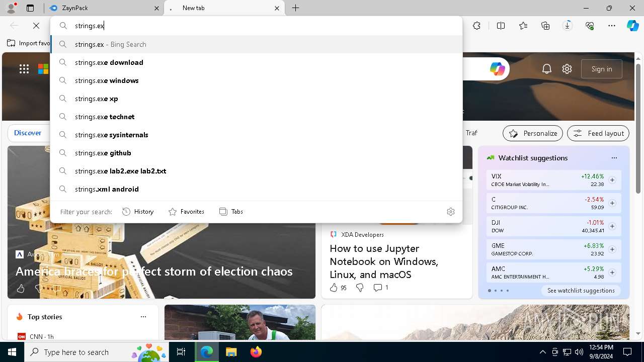
Task: Open the Collections icon
Action: coord(545,26)
